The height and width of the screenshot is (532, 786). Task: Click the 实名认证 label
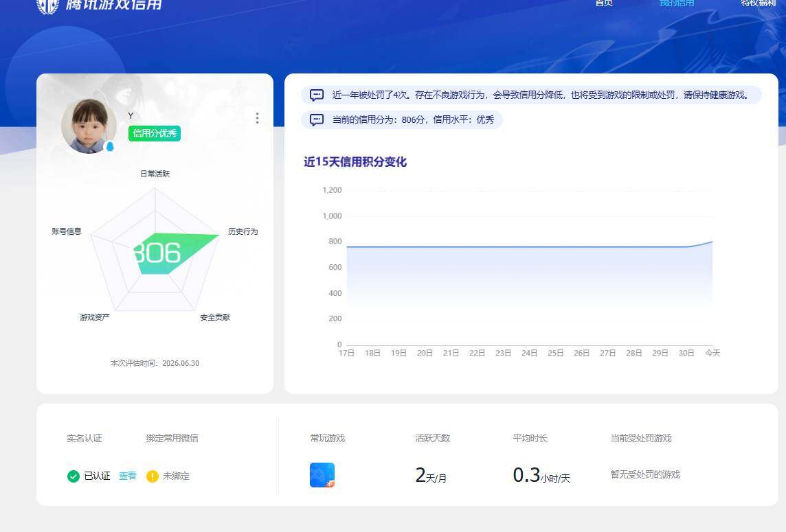[x=85, y=439]
